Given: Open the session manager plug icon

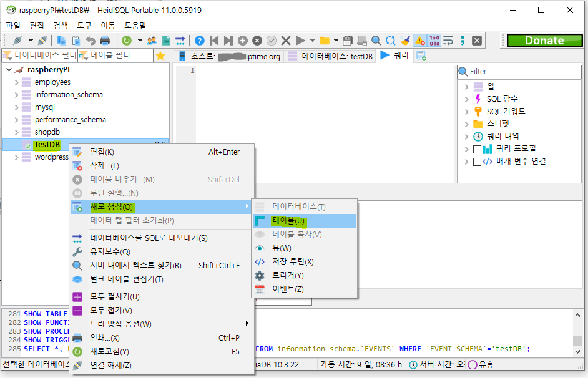Looking at the screenshot, I should [x=17, y=41].
